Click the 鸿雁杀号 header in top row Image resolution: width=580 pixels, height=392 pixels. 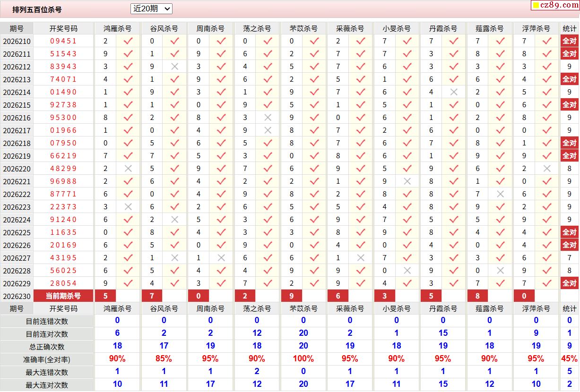click(117, 29)
